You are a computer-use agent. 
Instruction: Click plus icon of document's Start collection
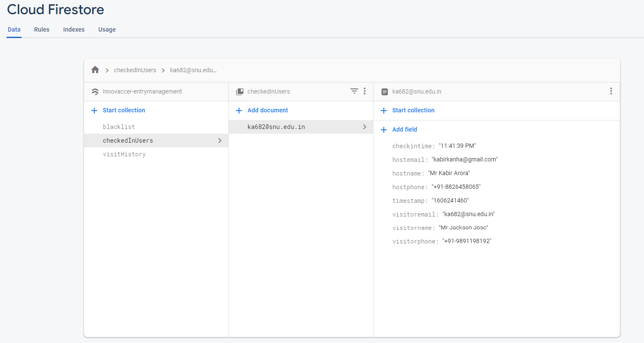(x=384, y=111)
